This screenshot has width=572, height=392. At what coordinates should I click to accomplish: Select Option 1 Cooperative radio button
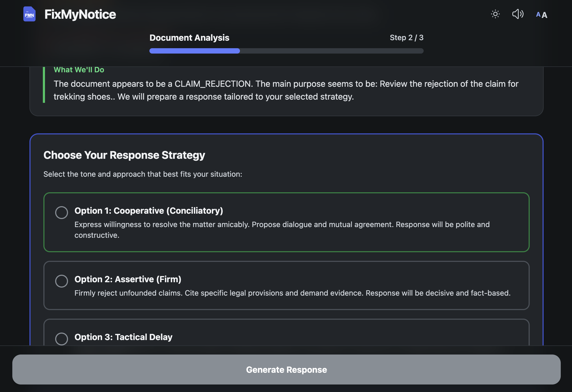(x=62, y=212)
